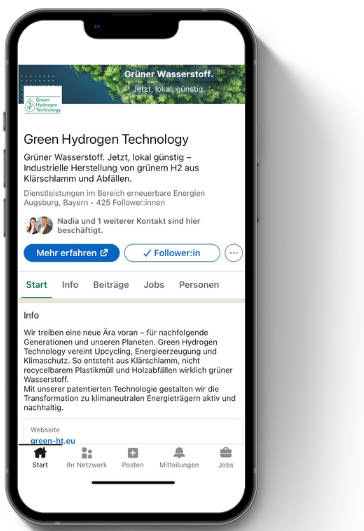Screen dimensions: 364x531
Task: Switch to the Info tab
Action: 70,285
